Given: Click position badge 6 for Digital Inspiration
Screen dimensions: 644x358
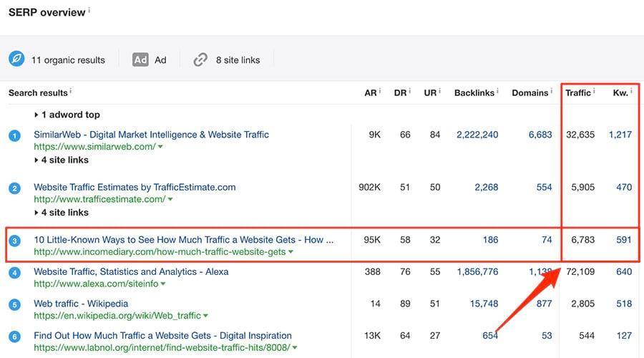Looking at the screenshot, I should 15,337.
